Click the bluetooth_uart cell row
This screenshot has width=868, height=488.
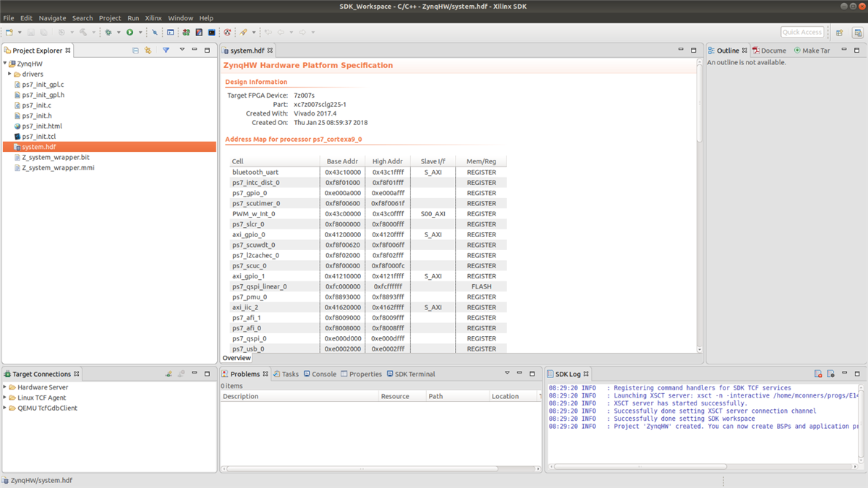pos(367,172)
